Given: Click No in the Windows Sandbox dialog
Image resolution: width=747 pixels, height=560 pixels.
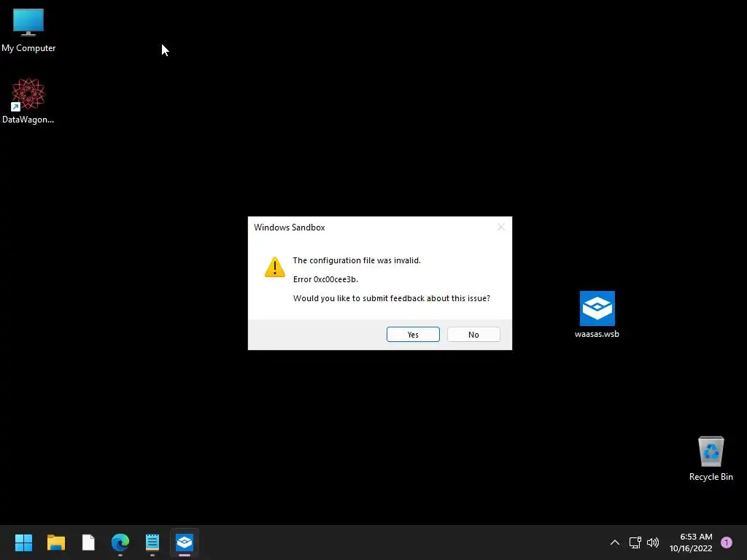Looking at the screenshot, I should point(473,334).
